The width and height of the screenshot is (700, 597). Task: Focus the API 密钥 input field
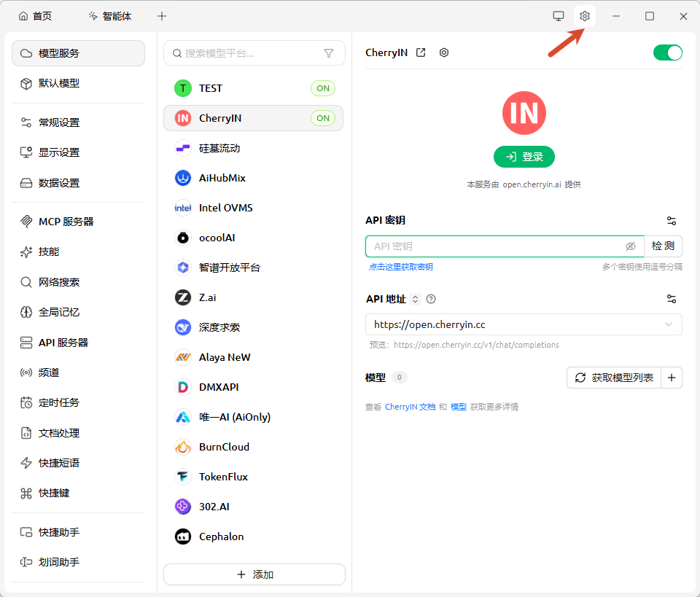(x=496, y=246)
